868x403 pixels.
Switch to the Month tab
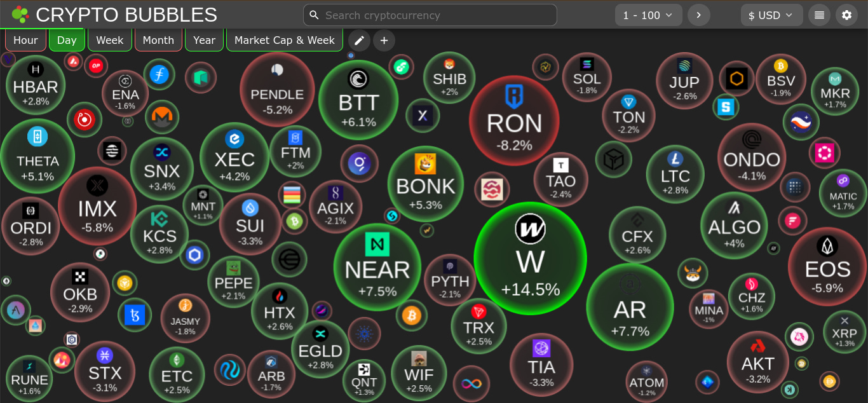tap(158, 40)
